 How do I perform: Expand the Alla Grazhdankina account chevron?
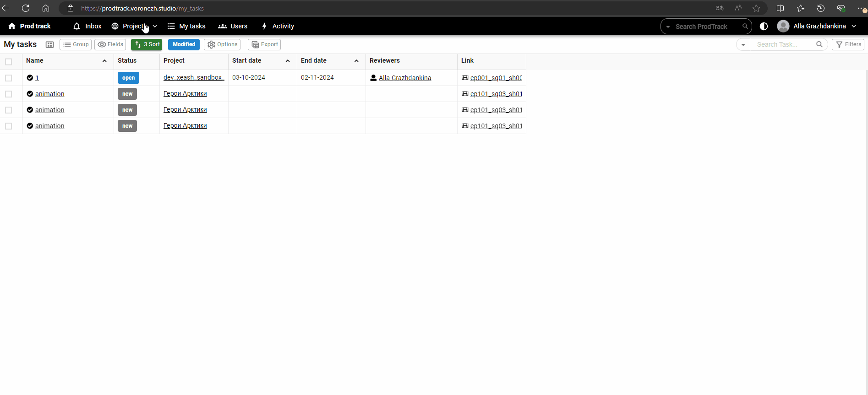pos(854,26)
